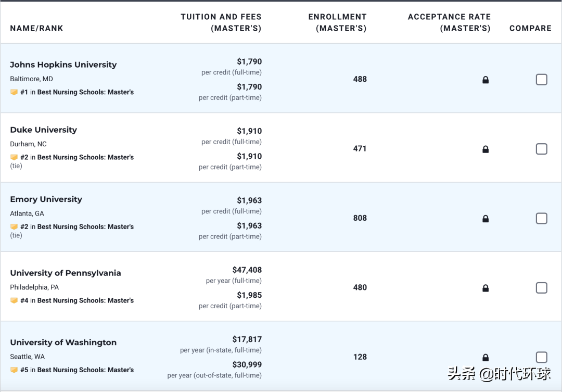The image size is (562, 392).
Task: Click University of Washington lock icon
Action: click(486, 358)
